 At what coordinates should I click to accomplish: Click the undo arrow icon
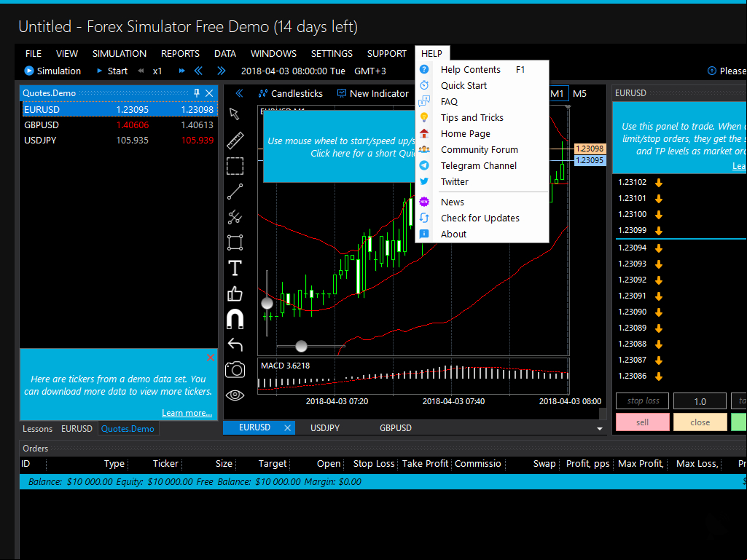click(235, 344)
